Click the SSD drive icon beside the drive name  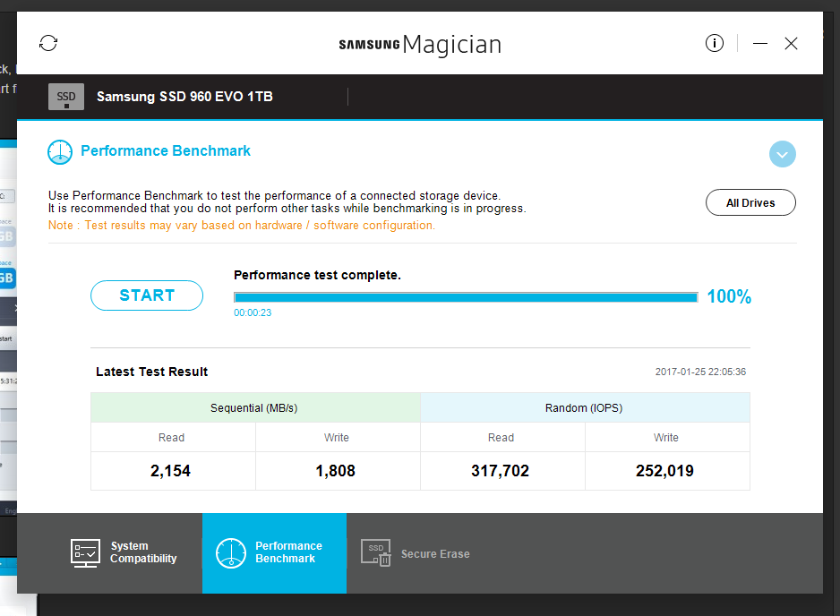pos(66,97)
